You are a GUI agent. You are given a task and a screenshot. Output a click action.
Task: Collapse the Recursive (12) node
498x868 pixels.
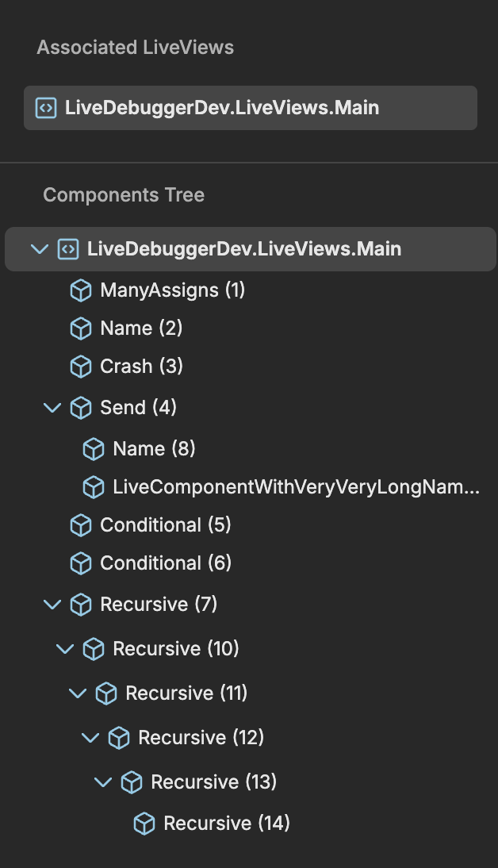point(90,738)
